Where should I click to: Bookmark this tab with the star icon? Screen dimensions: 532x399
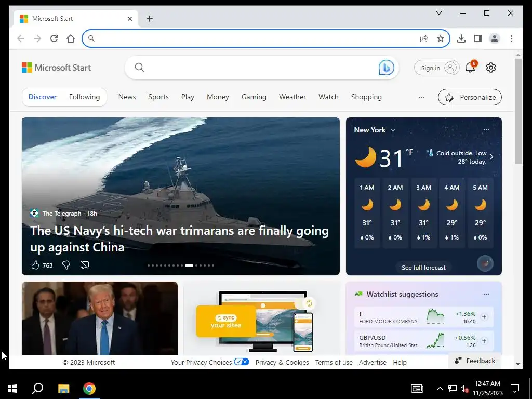click(441, 38)
